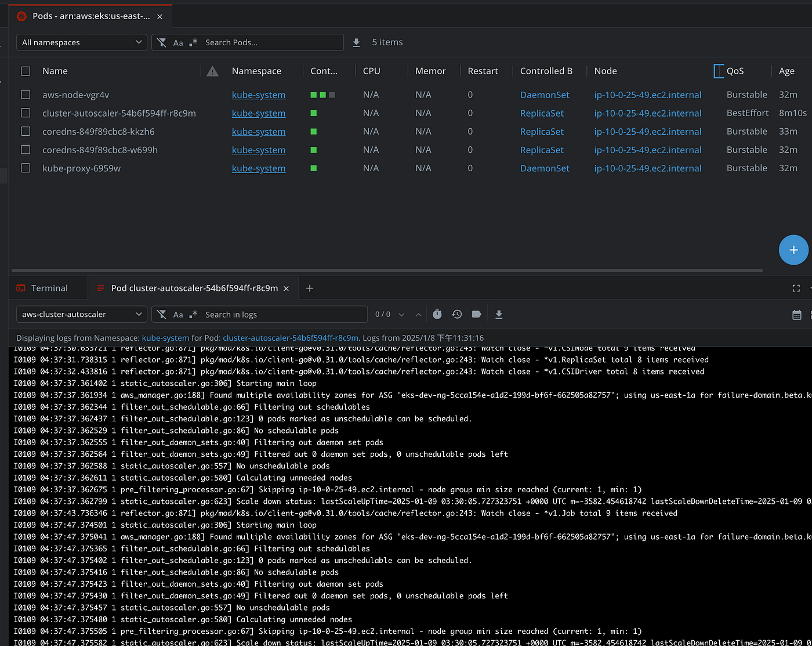Sort by QoS column header
The image size is (812, 646).
tap(735, 71)
